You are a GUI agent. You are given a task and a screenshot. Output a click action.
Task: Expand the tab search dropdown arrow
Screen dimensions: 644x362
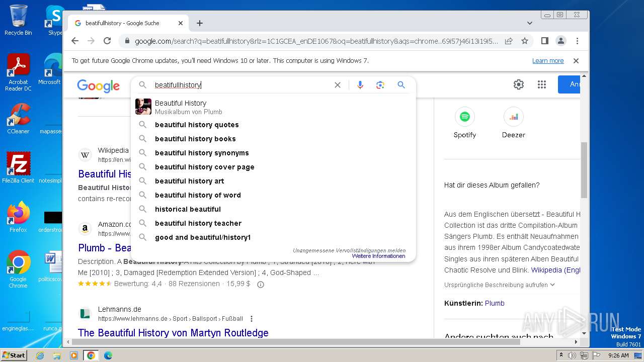click(x=530, y=23)
